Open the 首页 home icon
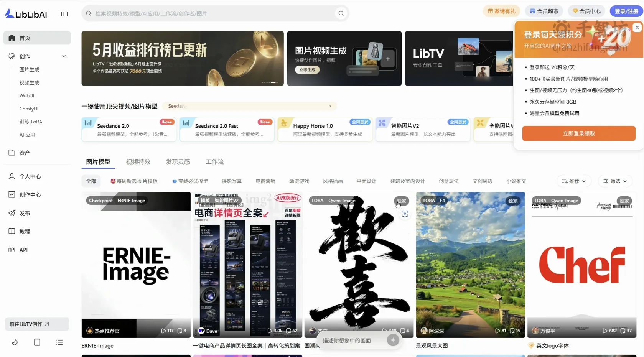The height and width of the screenshot is (357, 644). (x=12, y=38)
